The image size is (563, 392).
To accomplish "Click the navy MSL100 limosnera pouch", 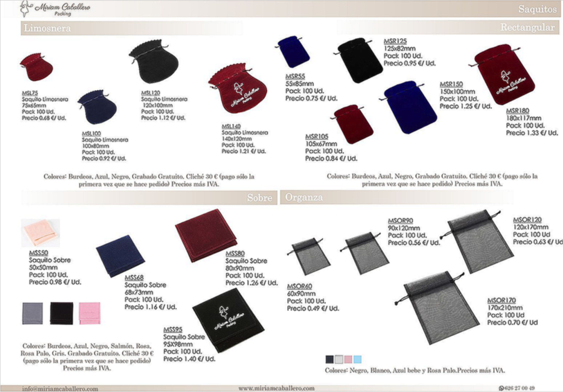I will click(x=98, y=107).
